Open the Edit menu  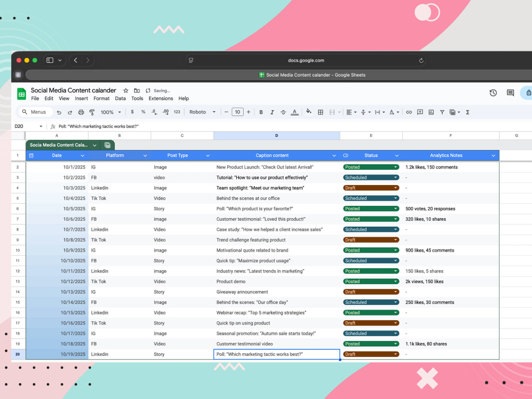(x=49, y=98)
